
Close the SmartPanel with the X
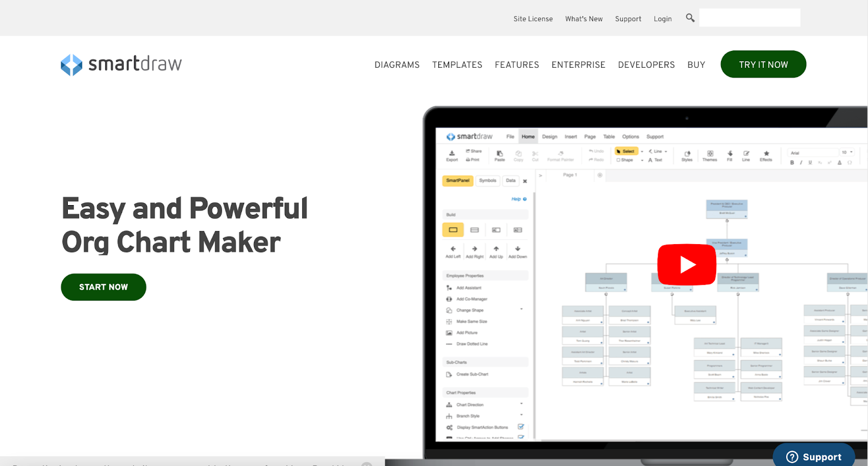[525, 181]
